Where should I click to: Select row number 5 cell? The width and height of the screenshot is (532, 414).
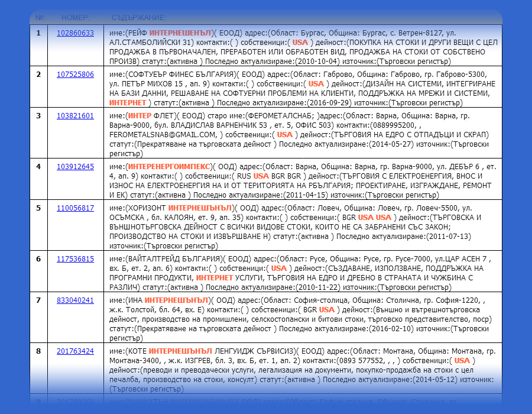tap(38, 225)
